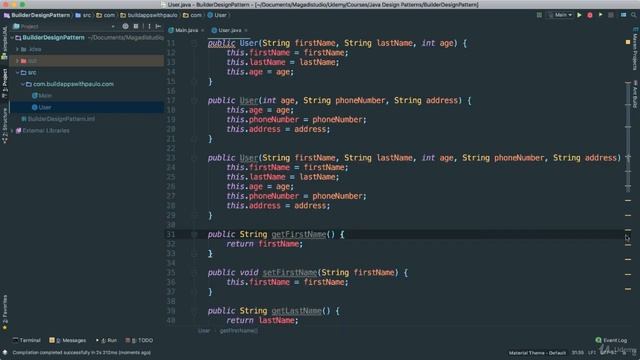
Task: Open the Terminal tool window
Action: tap(27, 340)
